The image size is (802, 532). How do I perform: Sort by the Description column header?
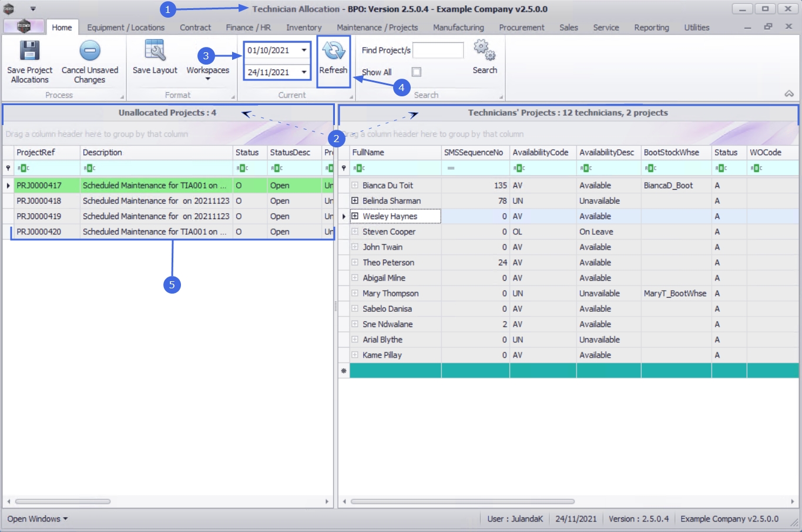pyautogui.click(x=156, y=153)
